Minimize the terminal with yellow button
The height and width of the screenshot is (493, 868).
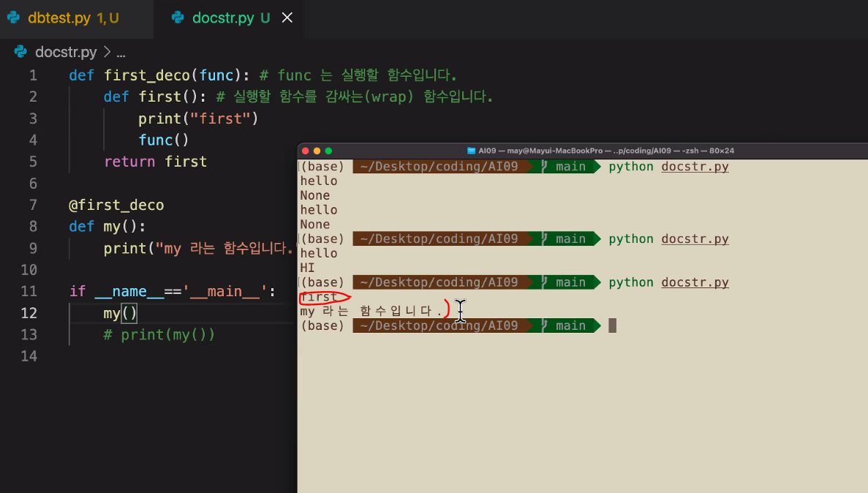point(317,151)
